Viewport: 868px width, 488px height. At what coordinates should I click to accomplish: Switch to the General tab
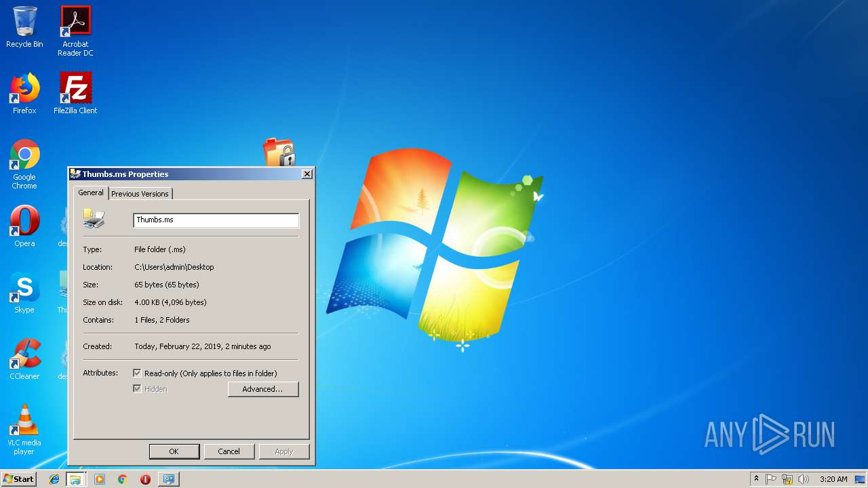point(91,192)
